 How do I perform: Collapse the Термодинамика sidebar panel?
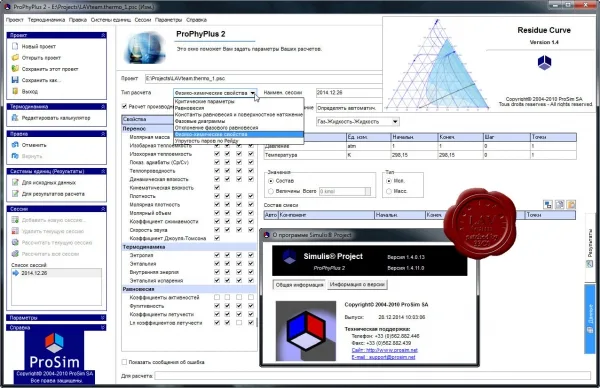(x=103, y=107)
